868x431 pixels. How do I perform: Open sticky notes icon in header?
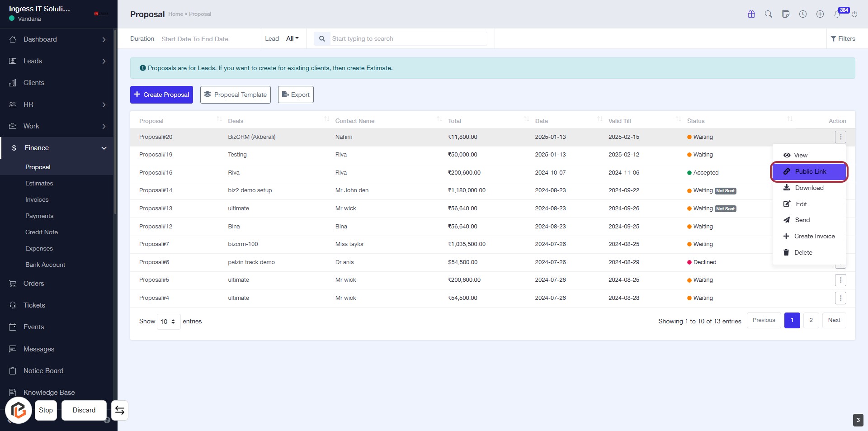pos(785,14)
